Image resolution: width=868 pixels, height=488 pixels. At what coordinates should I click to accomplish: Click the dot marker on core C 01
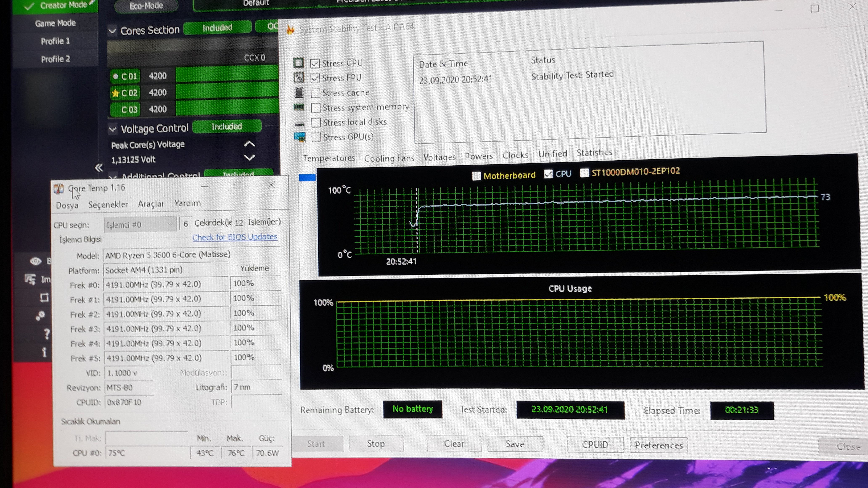[116, 76]
